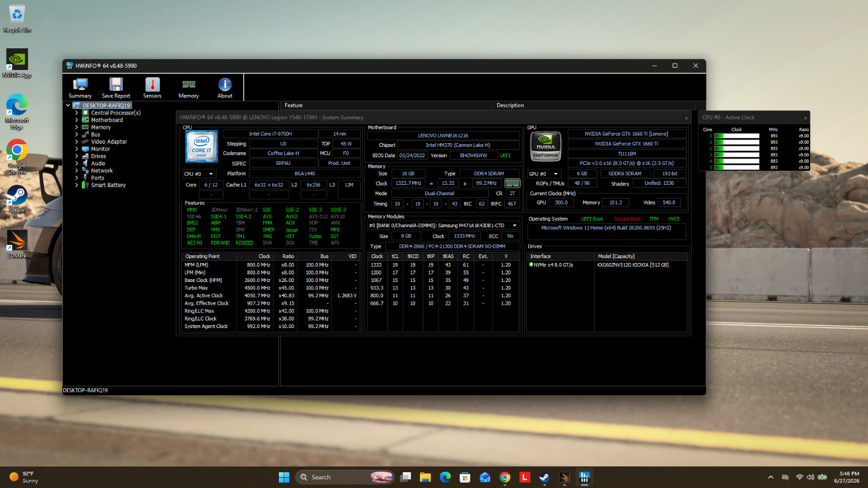Click the battery icon in the system tray
868x488 pixels.
822,477
